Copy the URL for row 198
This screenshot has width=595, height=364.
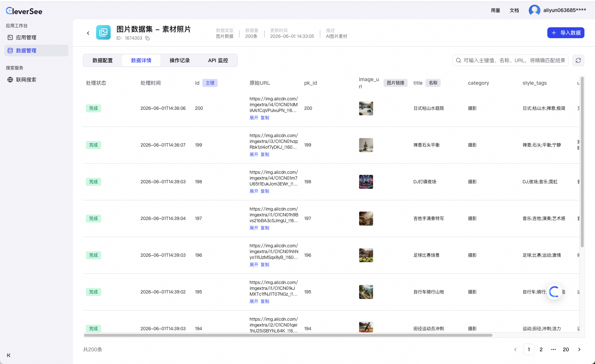click(265, 191)
